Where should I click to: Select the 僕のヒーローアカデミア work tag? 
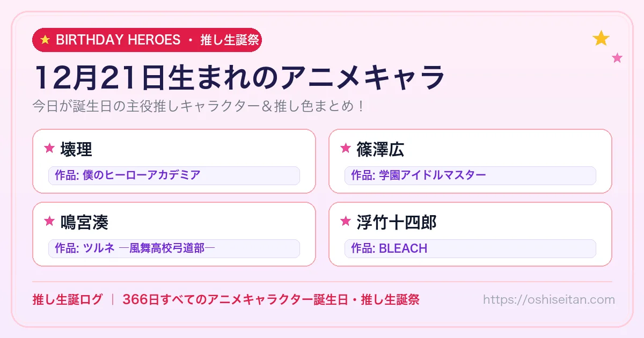click(x=174, y=175)
